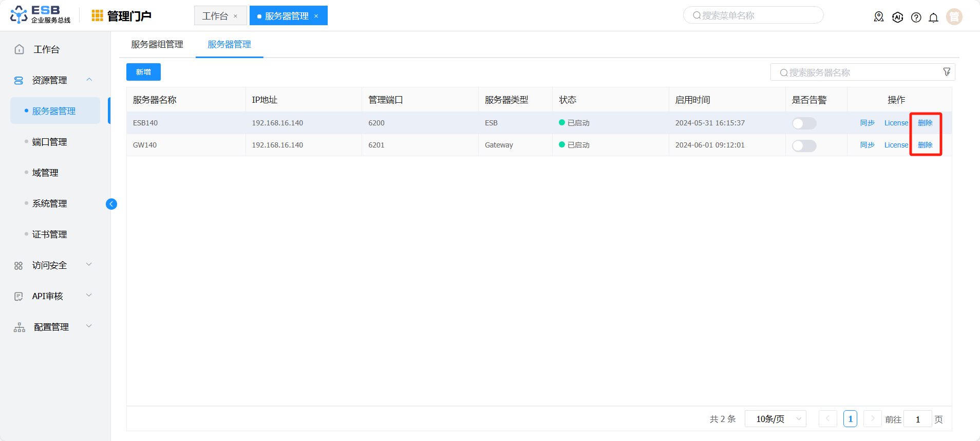Close the 服务器管理 tab with its x
Viewport: 980px width, 441px height.
tap(316, 16)
